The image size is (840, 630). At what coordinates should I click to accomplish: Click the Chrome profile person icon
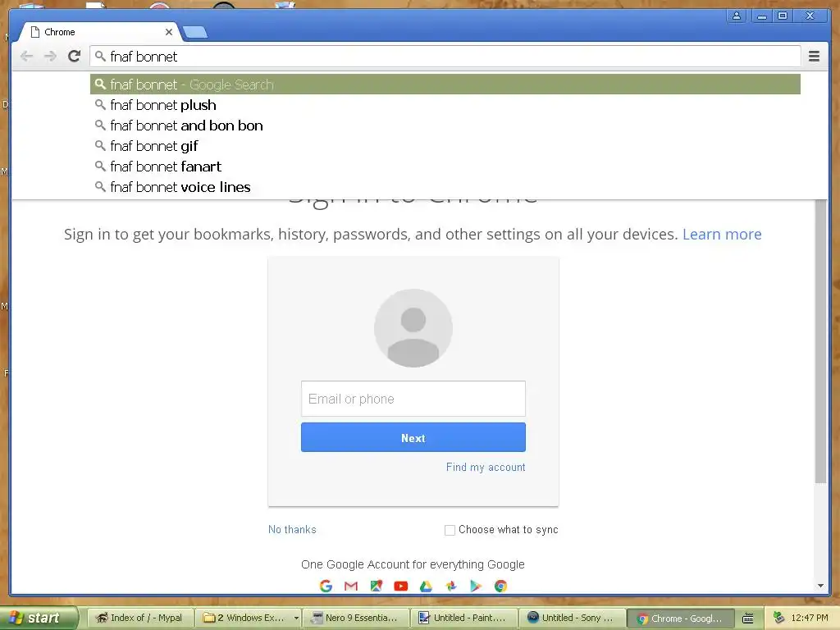[x=737, y=16]
